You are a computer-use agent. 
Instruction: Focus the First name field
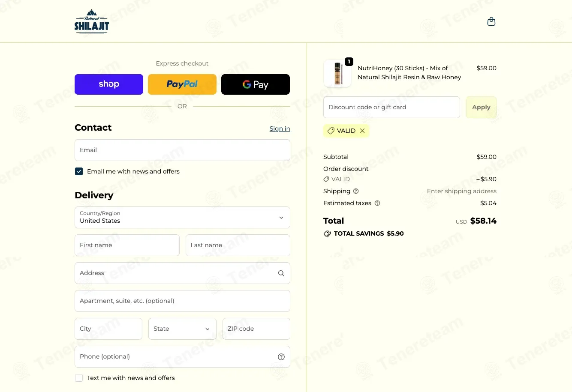[x=127, y=245]
